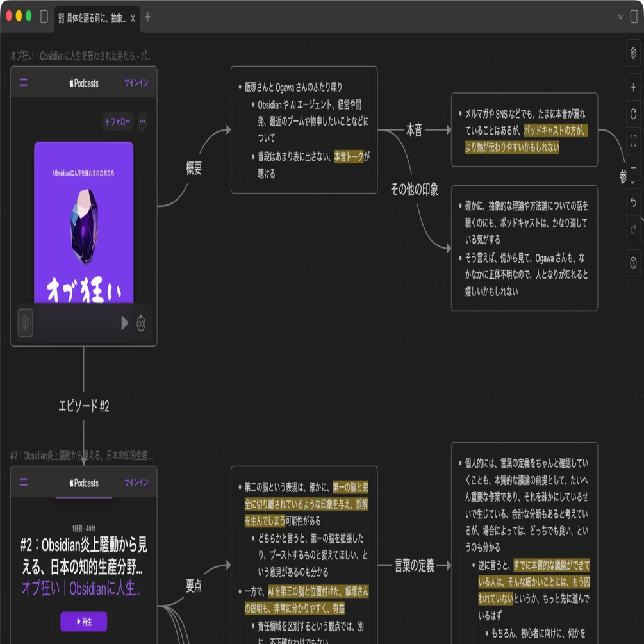Open canvas settings gear
This screenshot has width=644, height=644.
tap(633, 53)
